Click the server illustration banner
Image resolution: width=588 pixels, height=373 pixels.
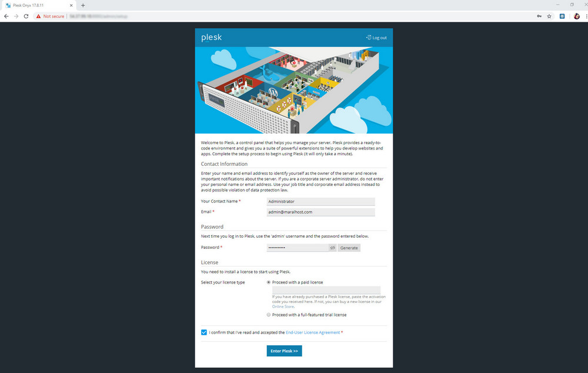294,90
